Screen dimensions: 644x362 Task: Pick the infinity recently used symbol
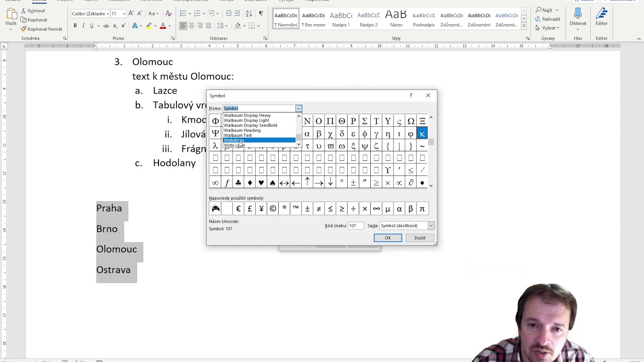pos(376,209)
